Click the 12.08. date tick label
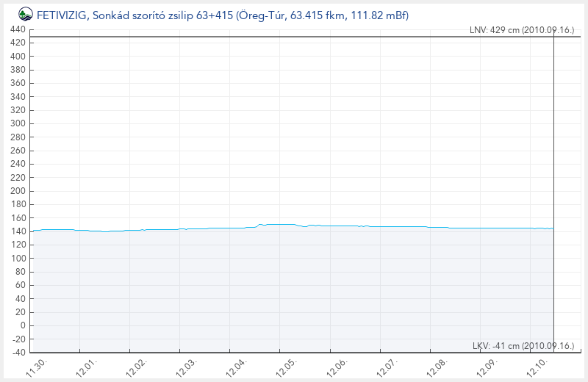588x382 pixels. point(437,367)
